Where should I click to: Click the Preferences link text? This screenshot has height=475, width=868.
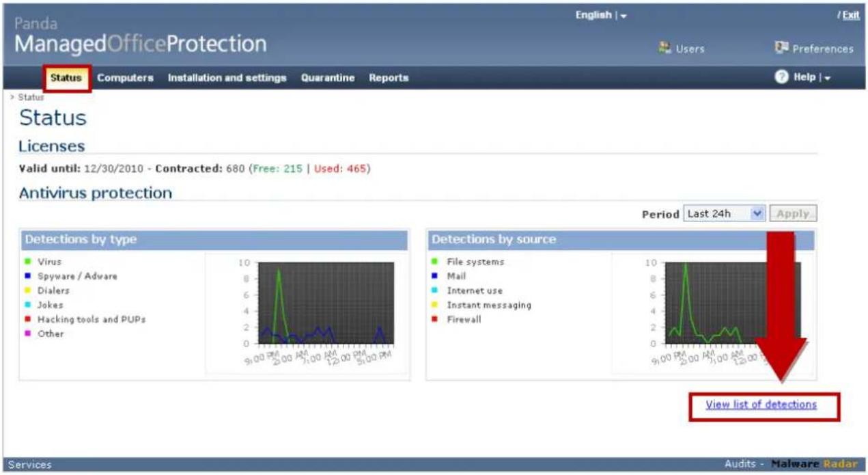[823, 49]
